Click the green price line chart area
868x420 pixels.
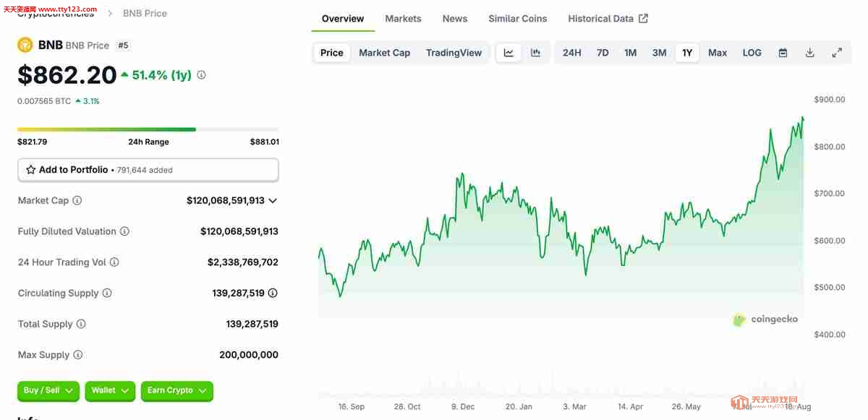coord(561,217)
